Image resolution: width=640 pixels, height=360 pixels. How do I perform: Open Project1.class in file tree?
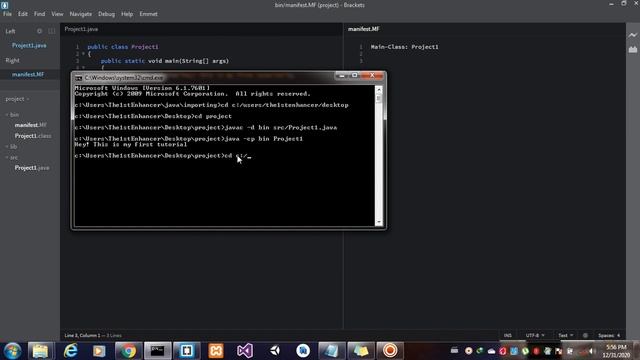click(x=33, y=136)
